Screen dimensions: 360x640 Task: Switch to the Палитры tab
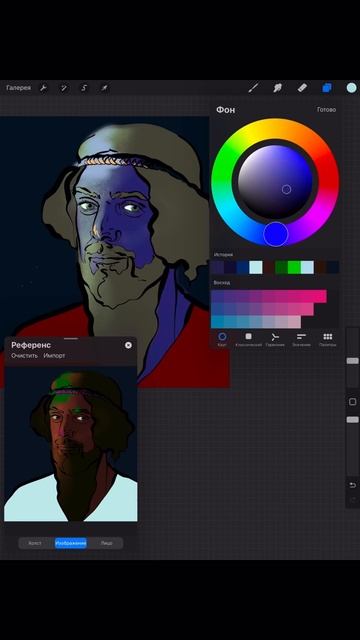point(327,339)
